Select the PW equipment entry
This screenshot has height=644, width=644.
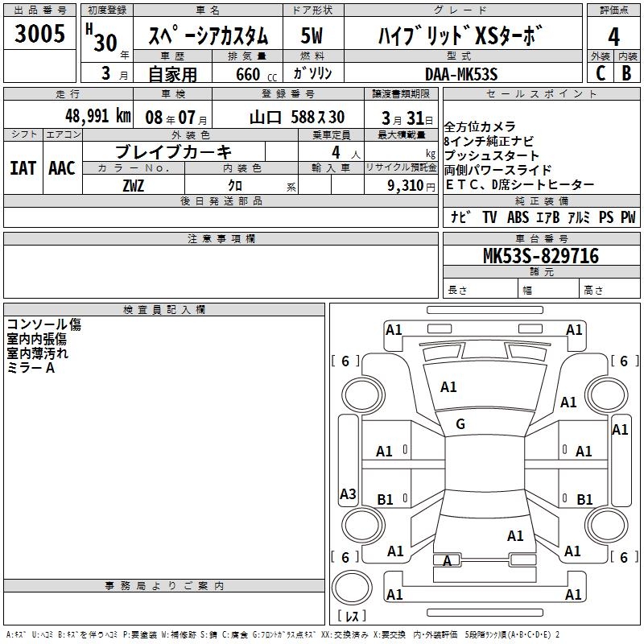tap(628, 217)
